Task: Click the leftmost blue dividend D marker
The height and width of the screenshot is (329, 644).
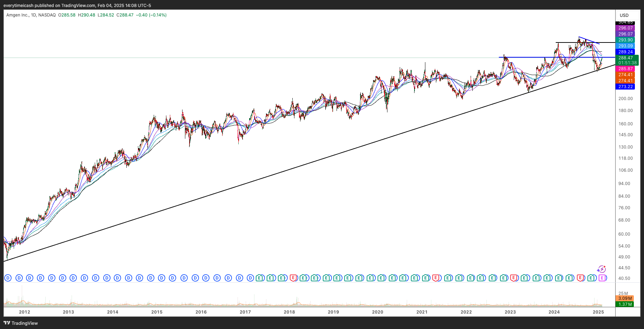Action: click(8, 278)
